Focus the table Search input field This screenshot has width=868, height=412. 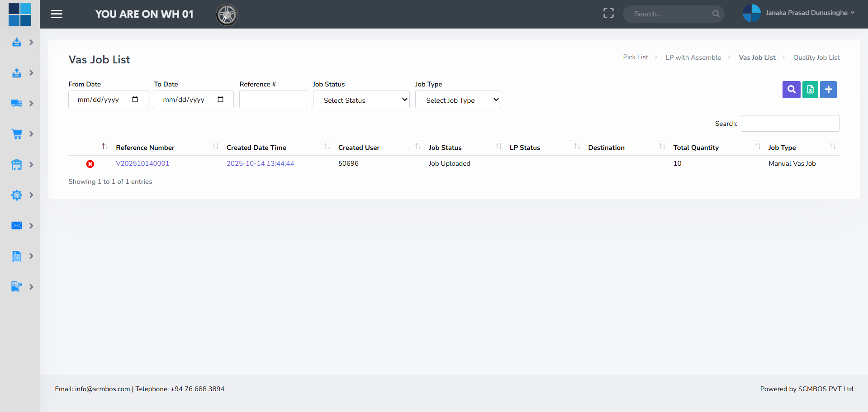pyautogui.click(x=790, y=123)
